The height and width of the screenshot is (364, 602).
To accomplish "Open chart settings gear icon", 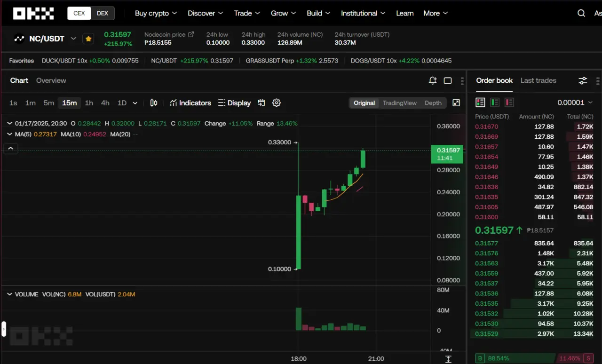I will coord(277,103).
